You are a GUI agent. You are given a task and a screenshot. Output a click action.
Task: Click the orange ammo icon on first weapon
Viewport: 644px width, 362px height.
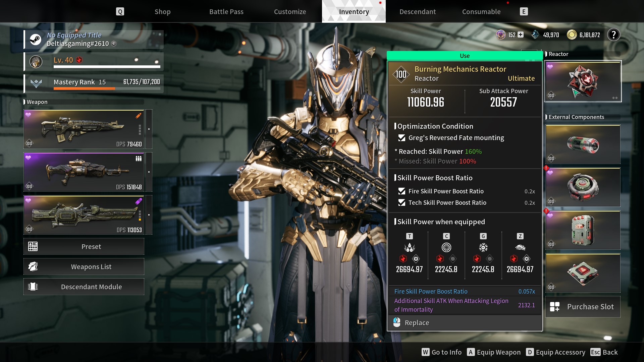click(x=139, y=116)
